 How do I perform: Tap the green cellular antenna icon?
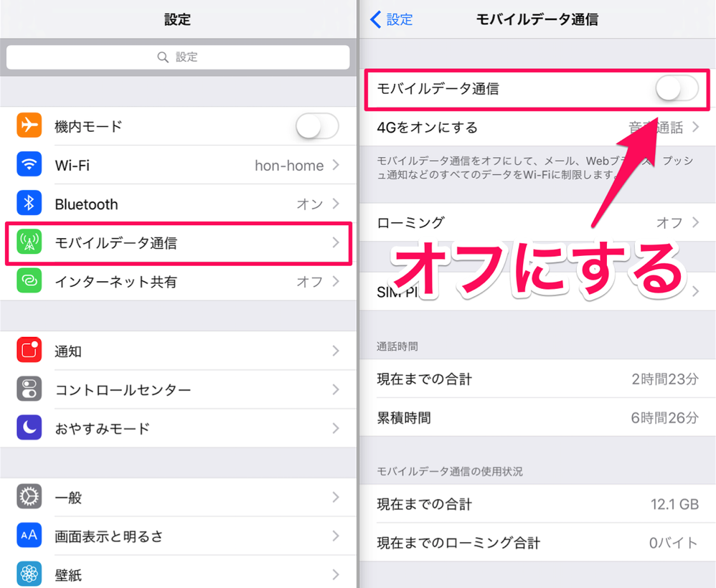(29, 242)
